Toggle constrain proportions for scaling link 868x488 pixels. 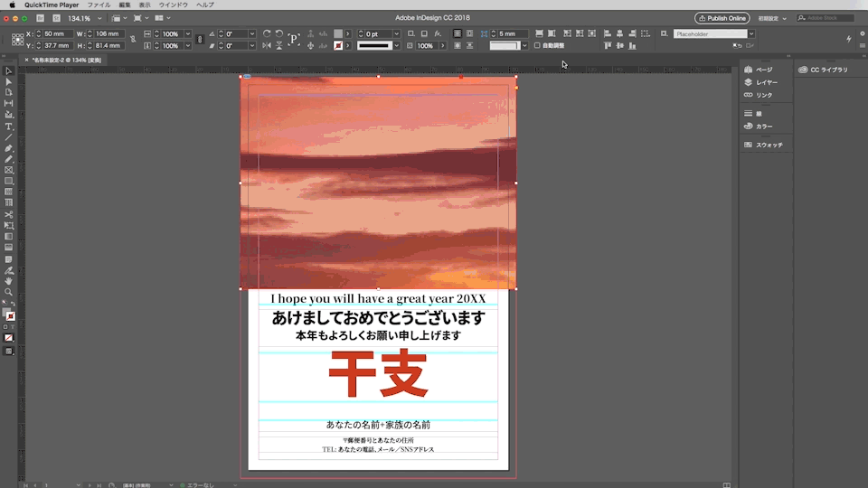pyautogui.click(x=200, y=39)
